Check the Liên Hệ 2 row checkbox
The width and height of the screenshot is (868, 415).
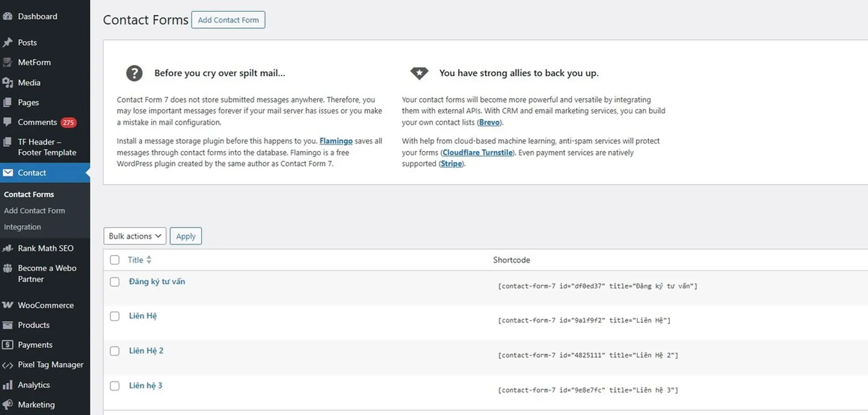click(115, 351)
